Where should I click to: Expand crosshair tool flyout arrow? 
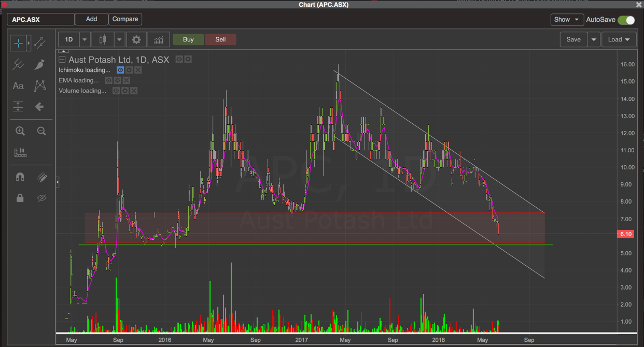(29, 44)
